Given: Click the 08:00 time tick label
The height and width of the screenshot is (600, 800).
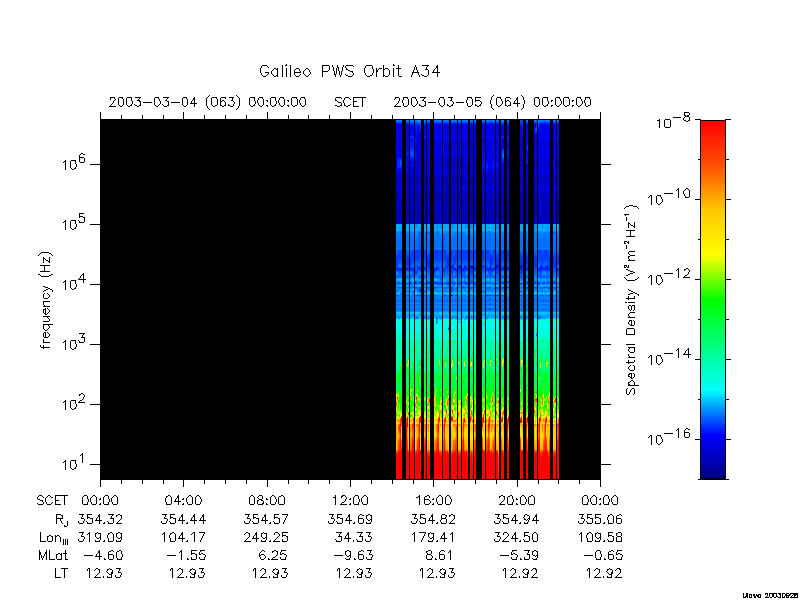Looking at the screenshot, I should [267, 500].
